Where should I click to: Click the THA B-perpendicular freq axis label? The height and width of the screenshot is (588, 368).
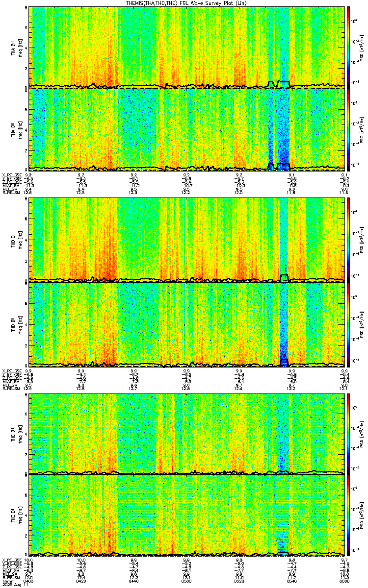18,47
